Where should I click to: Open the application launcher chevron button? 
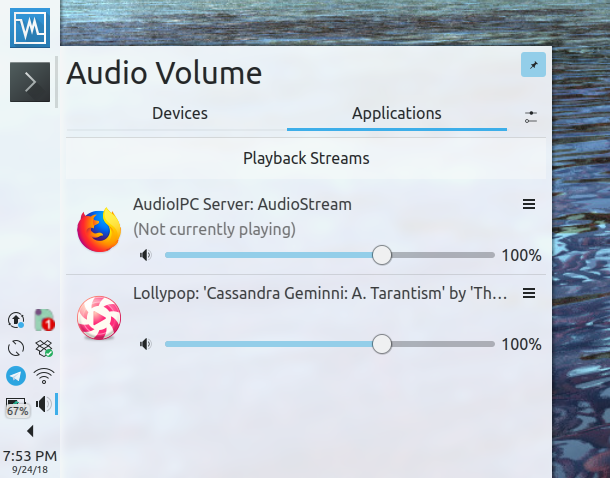click(x=30, y=82)
